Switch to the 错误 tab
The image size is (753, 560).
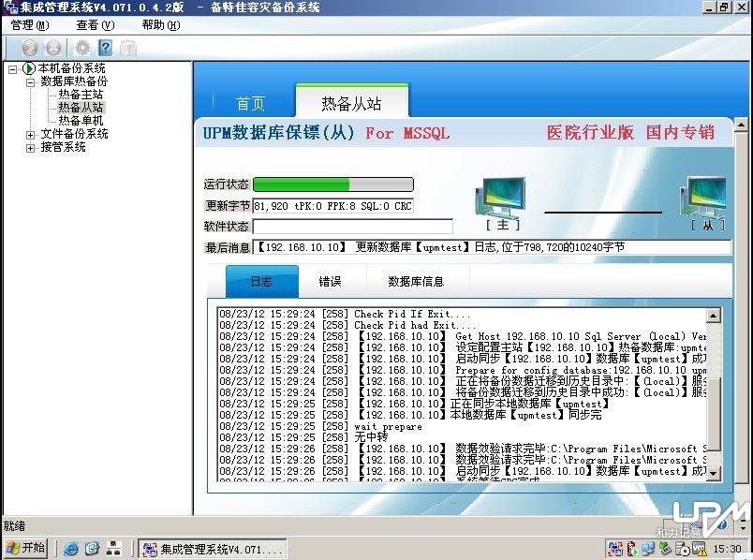coord(331,282)
